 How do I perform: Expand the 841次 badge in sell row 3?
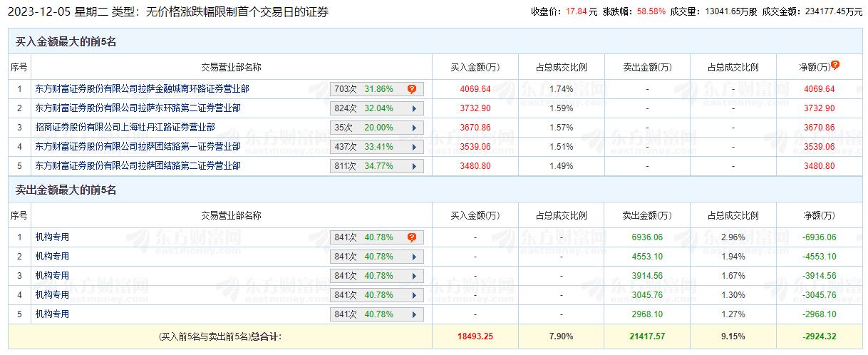coord(413,276)
